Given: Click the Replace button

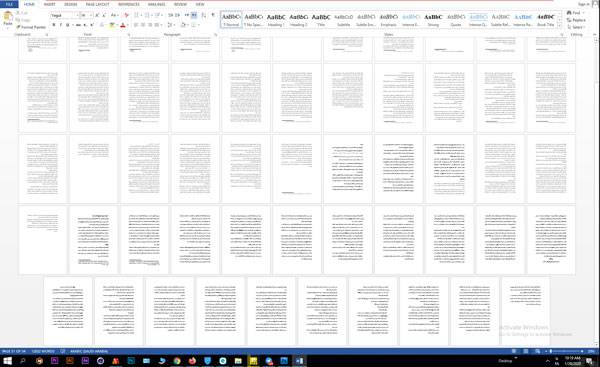Looking at the screenshot, I should tap(576, 20).
